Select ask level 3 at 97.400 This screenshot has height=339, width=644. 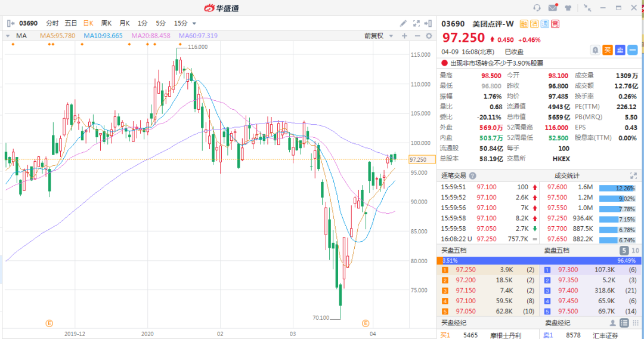click(590, 291)
